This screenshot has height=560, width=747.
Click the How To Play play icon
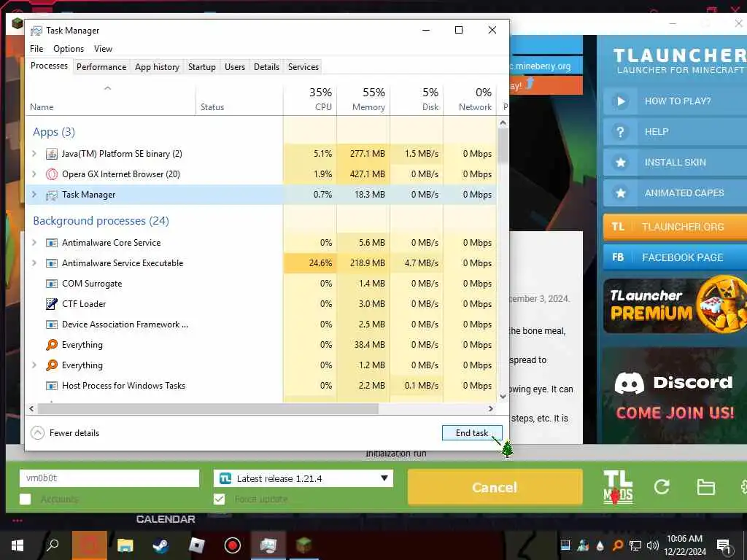pos(620,101)
